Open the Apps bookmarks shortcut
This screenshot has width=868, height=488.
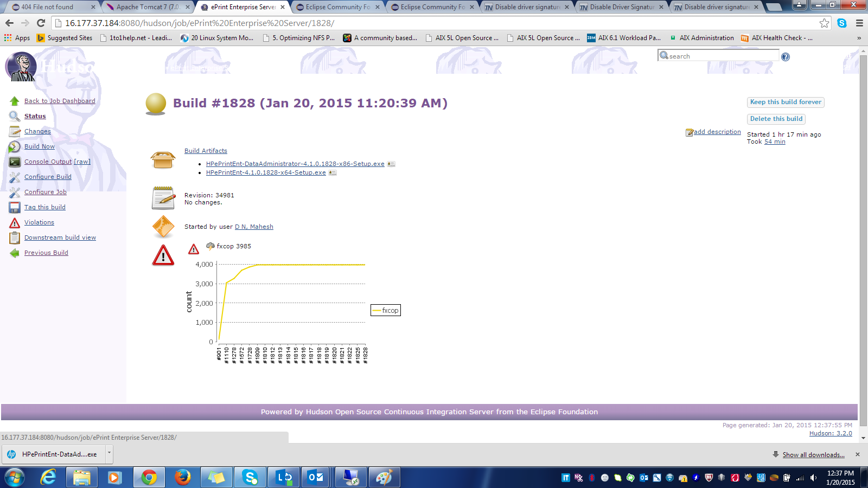point(17,38)
